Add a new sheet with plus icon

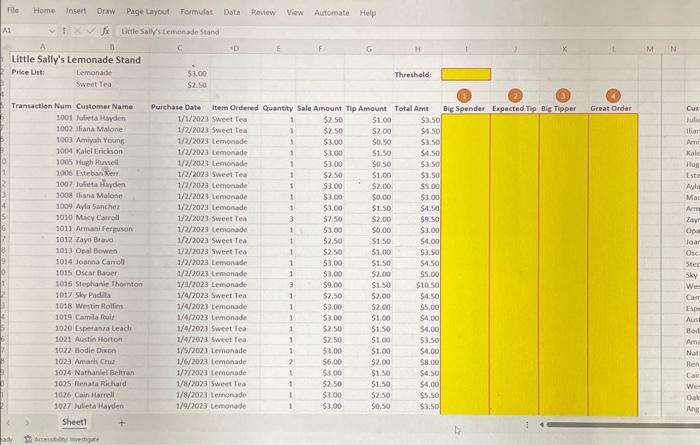point(121,423)
